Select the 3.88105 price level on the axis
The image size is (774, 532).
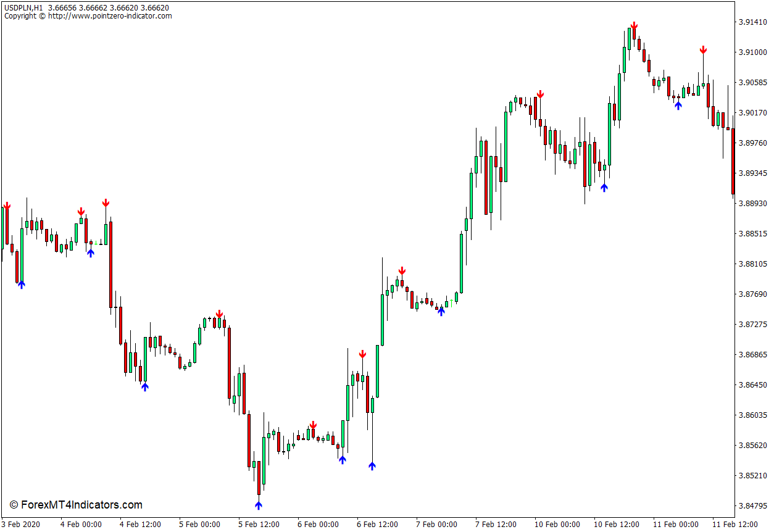[752, 264]
